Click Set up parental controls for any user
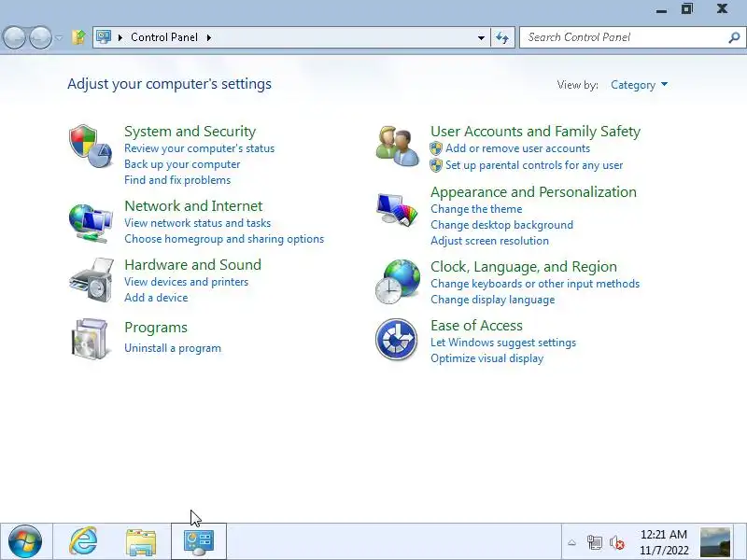This screenshot has height=560, width=747. (534, 165)
